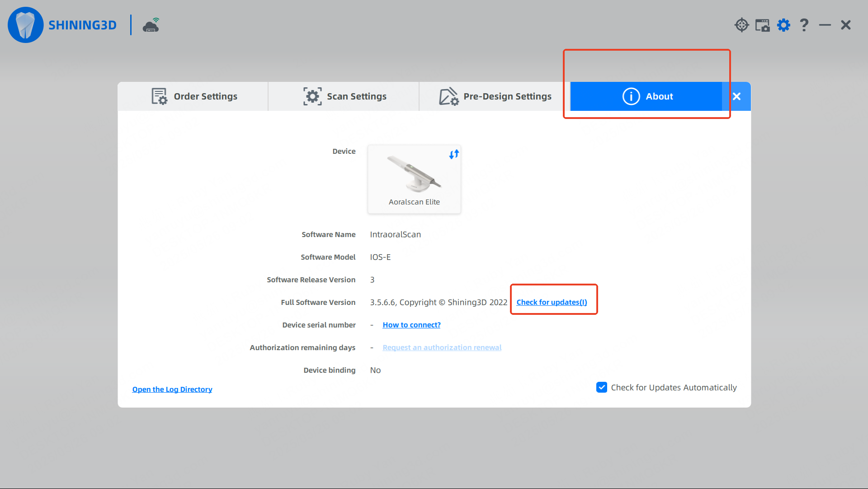Close settings dialog with white X

click(x=736, y=96)
